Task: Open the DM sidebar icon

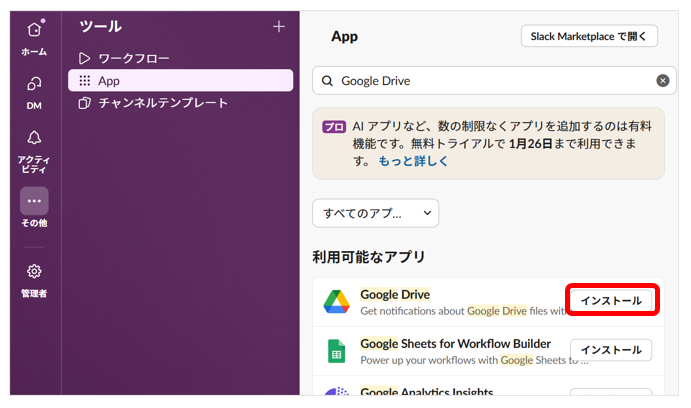Action: pos(34,83)
